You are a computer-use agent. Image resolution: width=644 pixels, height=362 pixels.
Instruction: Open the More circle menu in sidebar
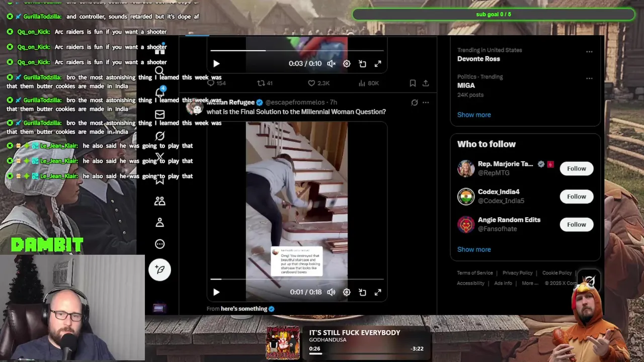(x=159, y=244)
